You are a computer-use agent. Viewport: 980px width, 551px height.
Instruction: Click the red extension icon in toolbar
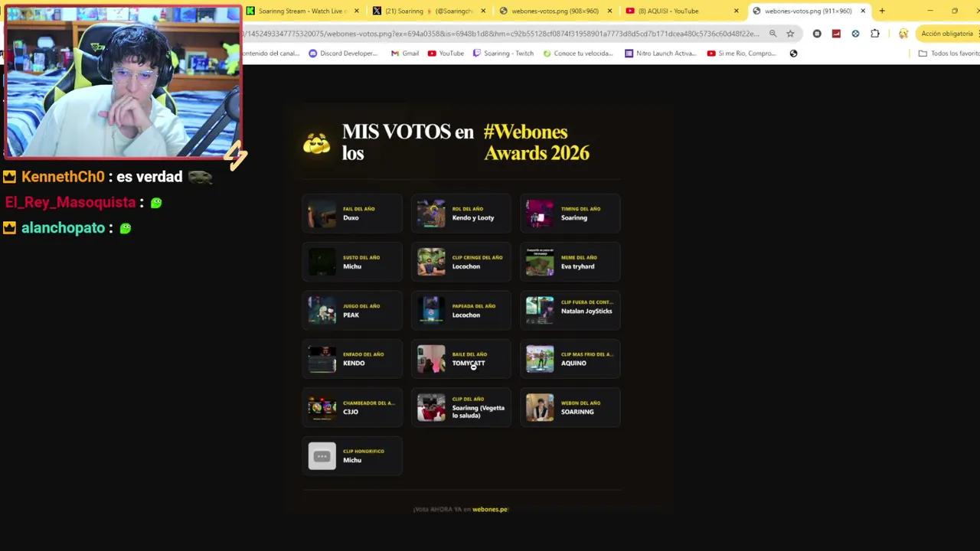[836, 34]
